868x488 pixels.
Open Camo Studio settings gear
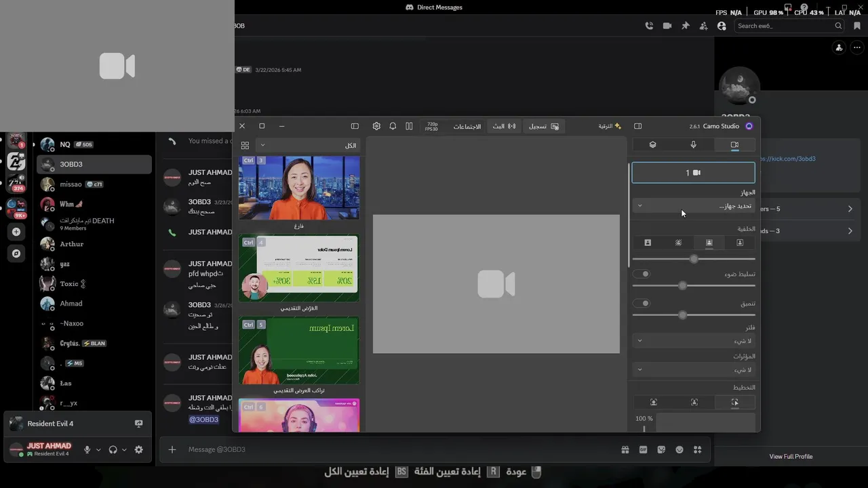pyautogui.click(x=376, y=126)
